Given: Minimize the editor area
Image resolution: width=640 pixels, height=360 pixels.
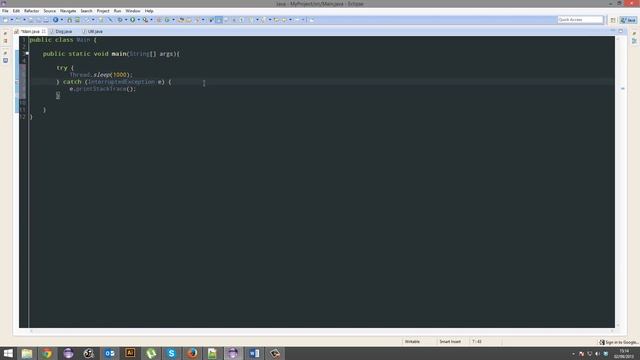Looking at the screenshot, I should (x=613, y=31).
